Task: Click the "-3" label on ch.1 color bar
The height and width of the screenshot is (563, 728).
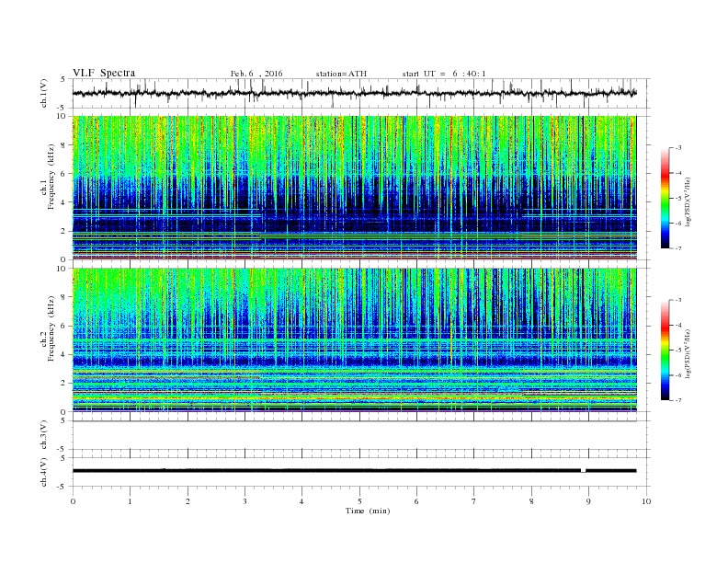Action: tap(678, 148)
